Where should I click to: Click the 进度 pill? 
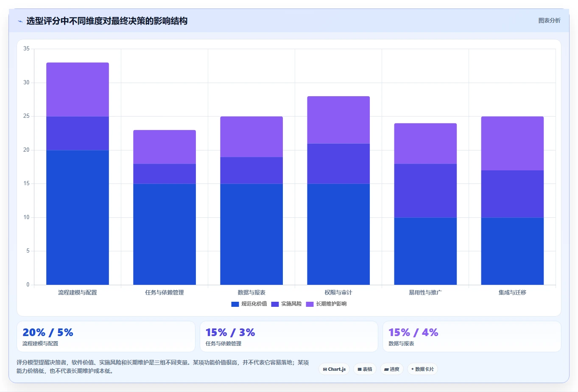(392, 369)
